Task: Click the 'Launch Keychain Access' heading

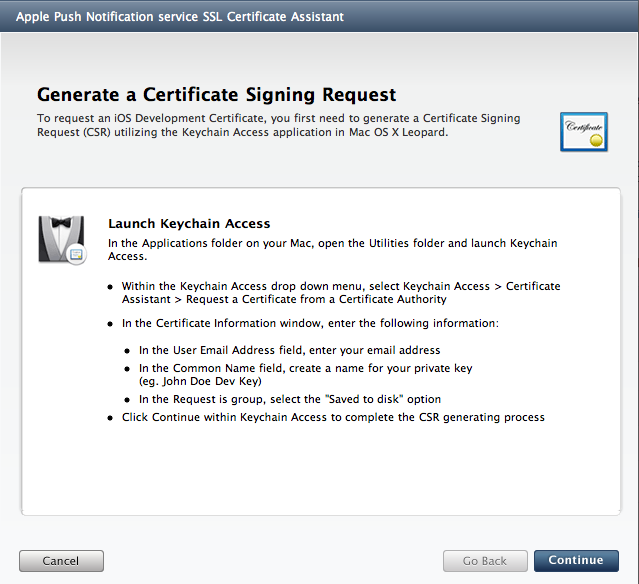Action: coord(189,223)
